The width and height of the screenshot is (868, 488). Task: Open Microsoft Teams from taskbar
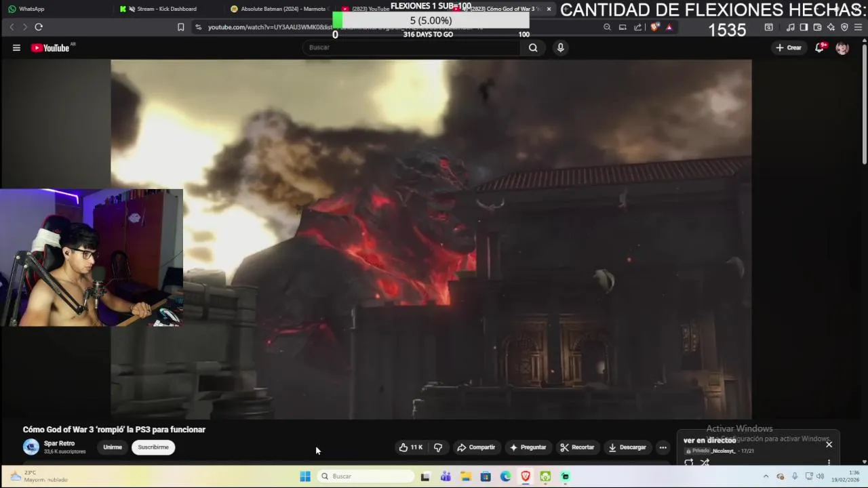(x=446, y=476)
